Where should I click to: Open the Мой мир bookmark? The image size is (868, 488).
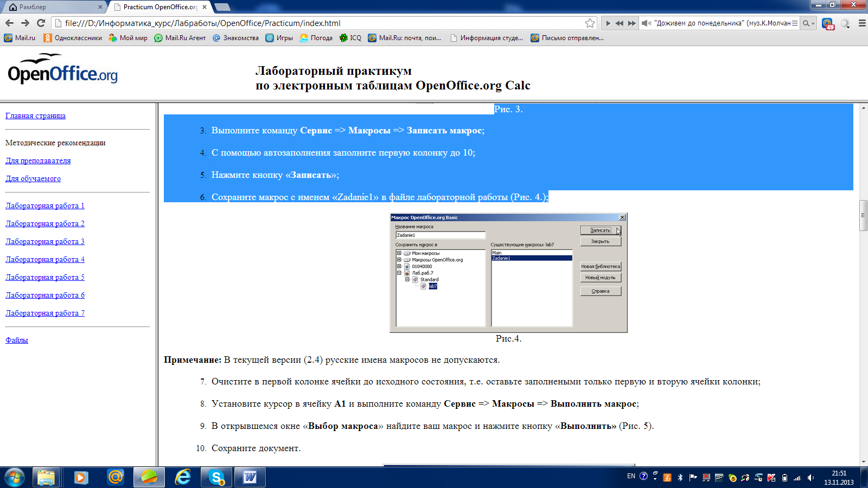(128, 38)
